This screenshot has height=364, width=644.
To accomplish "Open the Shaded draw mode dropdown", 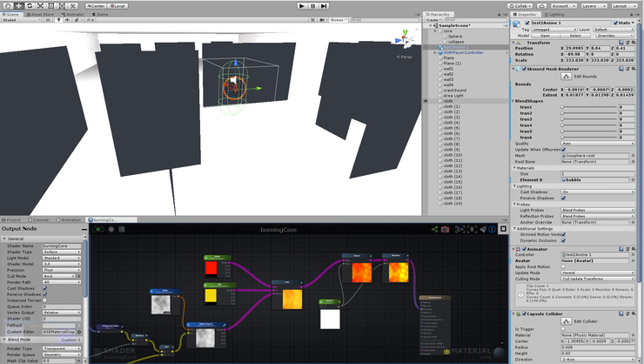I will pyautogui.click(x=21, y=19).
